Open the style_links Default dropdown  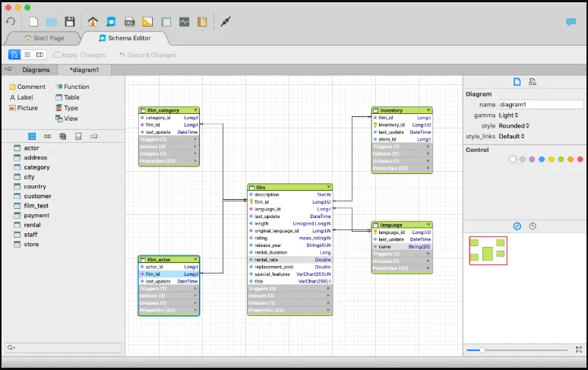511,136
